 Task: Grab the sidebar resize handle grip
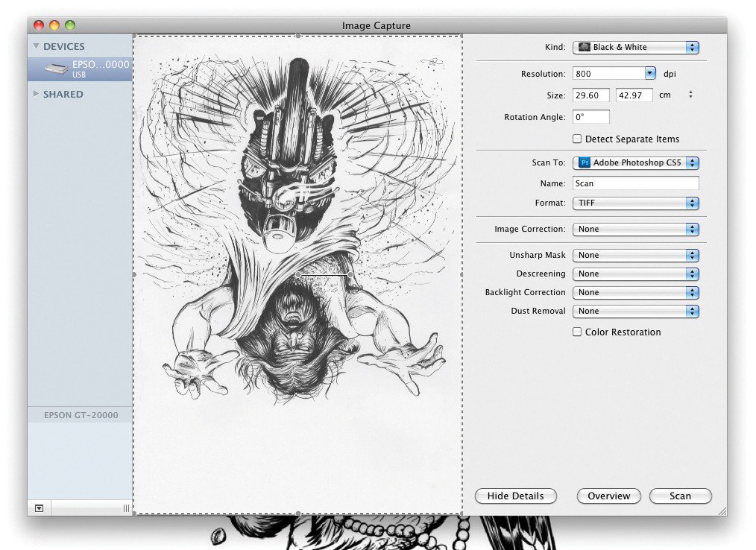tap(126, 508)
